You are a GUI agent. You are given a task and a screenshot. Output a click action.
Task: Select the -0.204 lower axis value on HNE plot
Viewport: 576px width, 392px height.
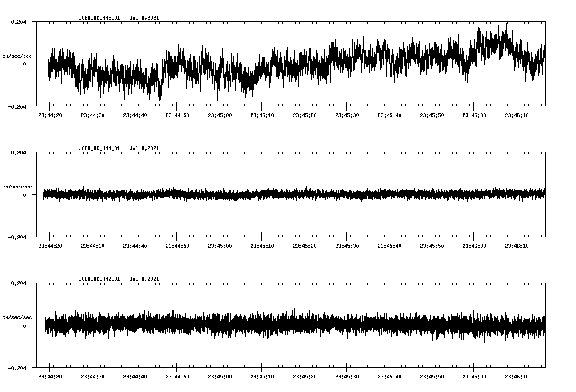pos(17,107)
